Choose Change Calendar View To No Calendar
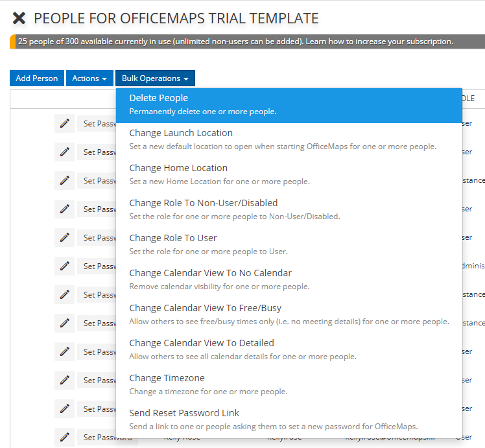485x448 pixels. click(x=289, y=279)
